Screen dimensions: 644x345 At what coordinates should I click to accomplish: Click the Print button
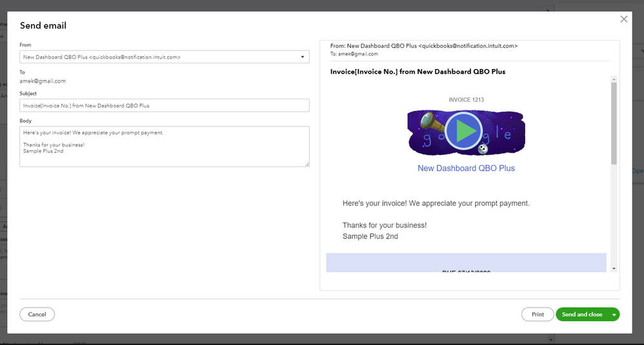[538, 314]
